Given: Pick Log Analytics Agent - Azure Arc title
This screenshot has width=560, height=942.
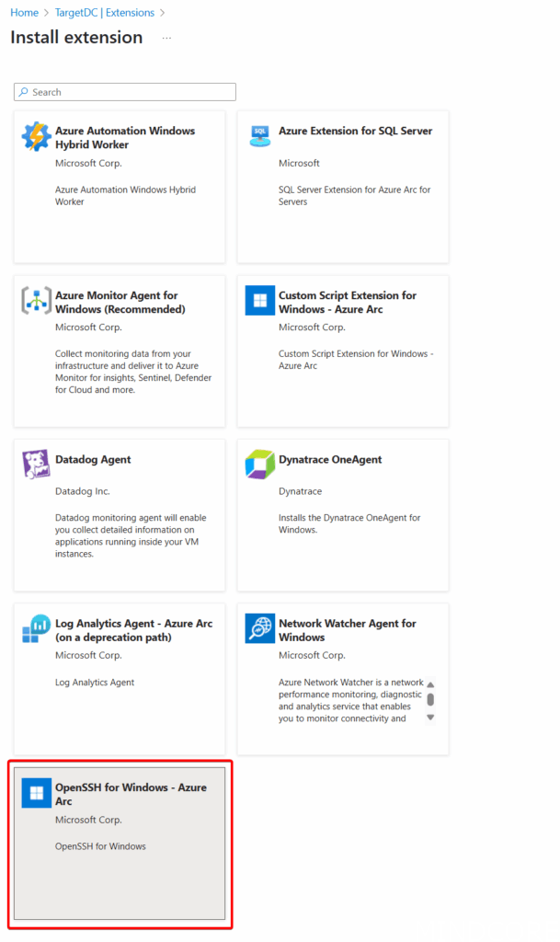Looking at the screenshot, I should tap(134, 630).
